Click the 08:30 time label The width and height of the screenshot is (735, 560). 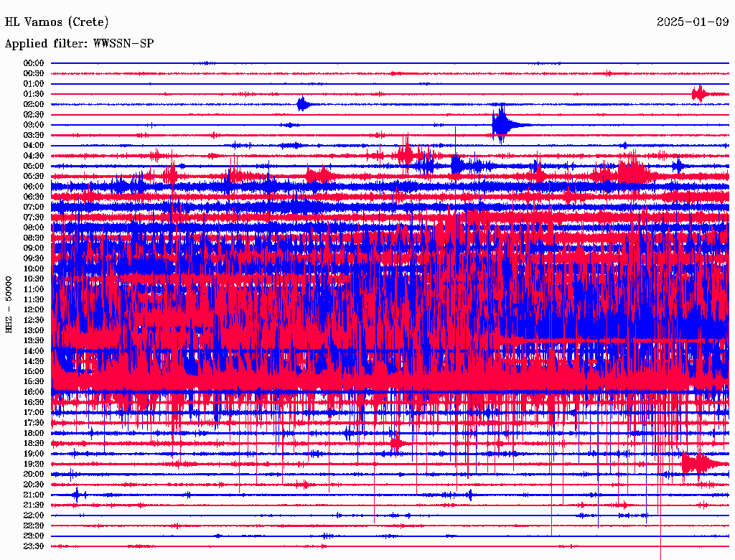pos(34,238)
